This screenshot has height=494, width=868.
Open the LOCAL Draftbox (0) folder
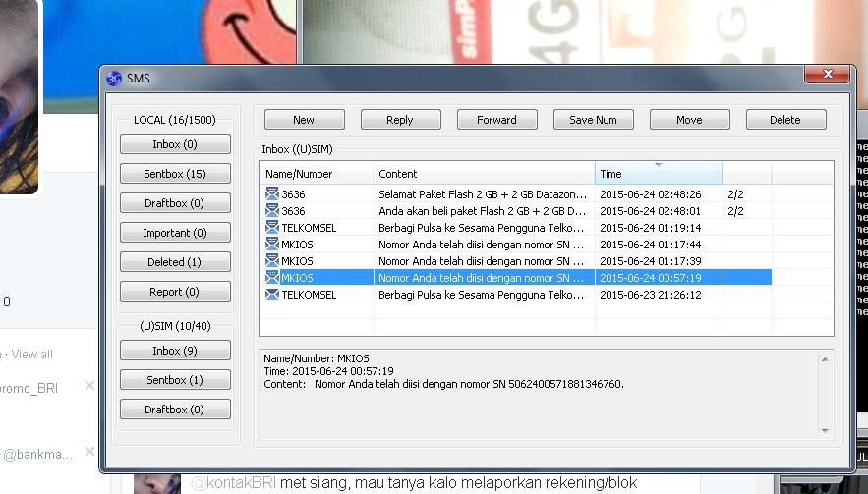175,203
